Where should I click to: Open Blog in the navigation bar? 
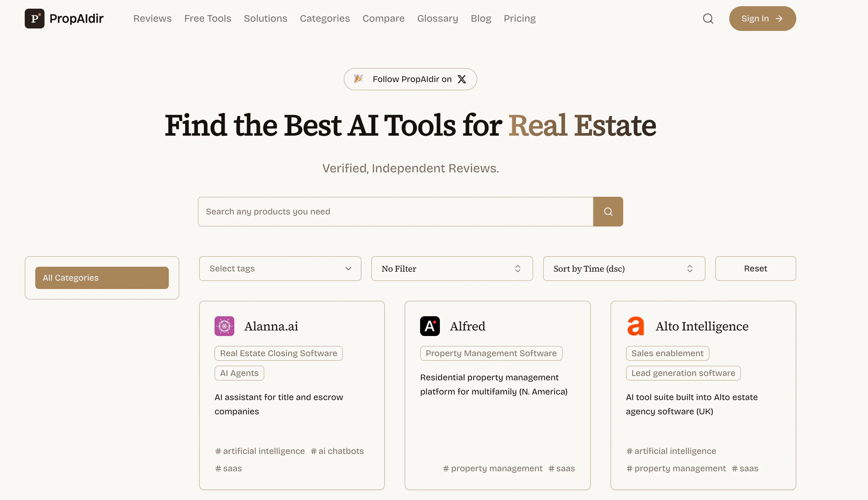click(x=481, y=19)
